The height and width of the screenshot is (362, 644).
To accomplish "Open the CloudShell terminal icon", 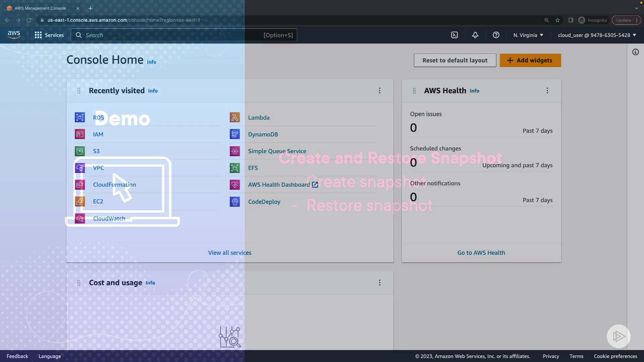I will [454, 35].
